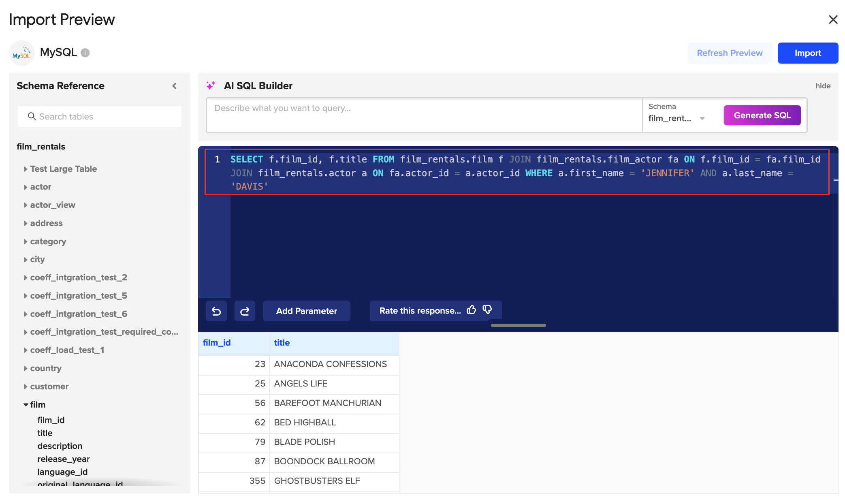This screenshot has height=504, width=845.
Task: Select release_year column in film table
Action: (x=64, y=459)
